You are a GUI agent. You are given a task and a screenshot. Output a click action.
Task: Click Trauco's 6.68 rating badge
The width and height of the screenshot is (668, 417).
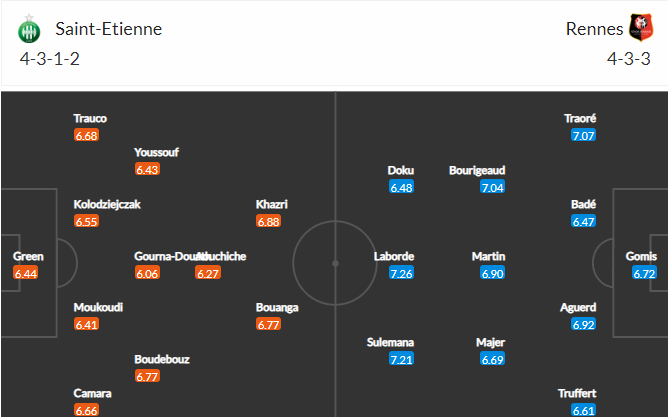[x=86, y=135]
